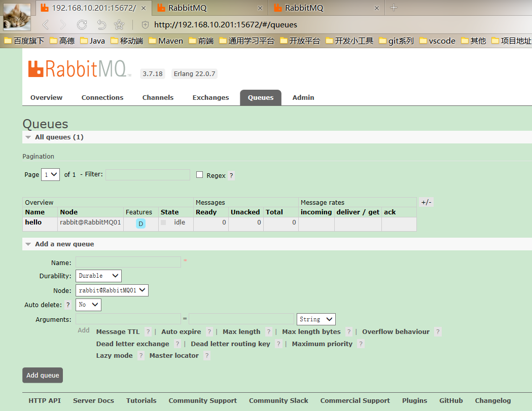The width and height of the screenshot is (532, 411).
Task: Open the 开发小工具 bookmark folder
Action: (349, 41)
